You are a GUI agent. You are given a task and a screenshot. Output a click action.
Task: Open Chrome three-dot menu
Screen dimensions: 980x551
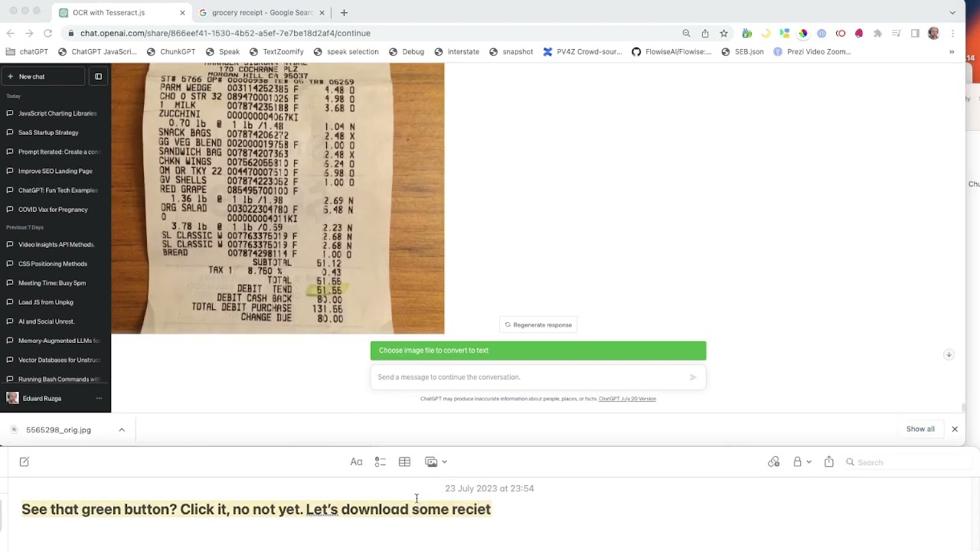pyautogui.click(x=952, y=33)
